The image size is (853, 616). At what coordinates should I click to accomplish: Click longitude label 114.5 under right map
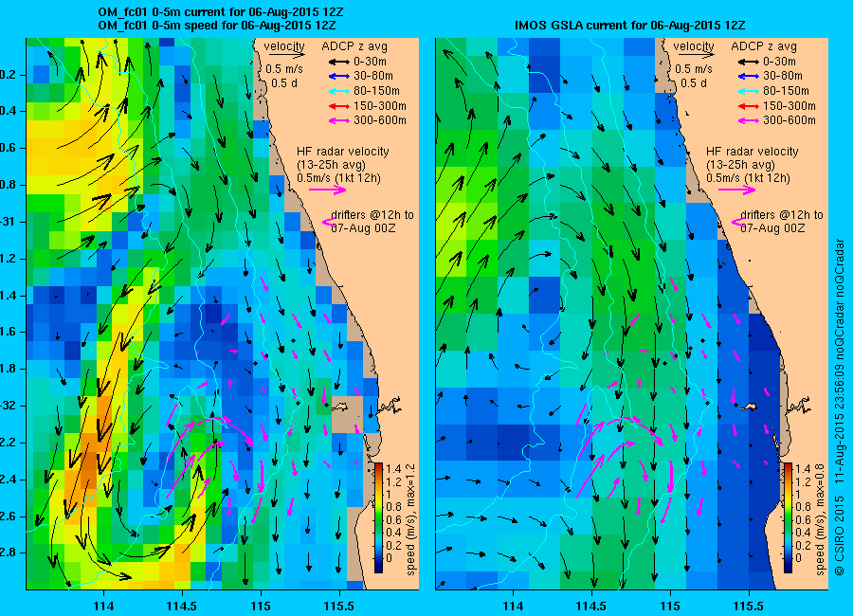click(x=591, y=607)
